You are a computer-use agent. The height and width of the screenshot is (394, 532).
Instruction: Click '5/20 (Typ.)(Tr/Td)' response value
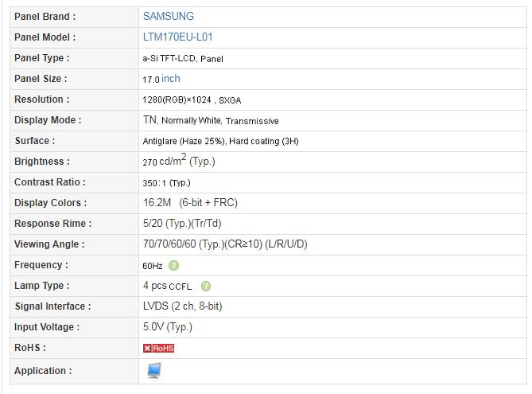[182, 224]
